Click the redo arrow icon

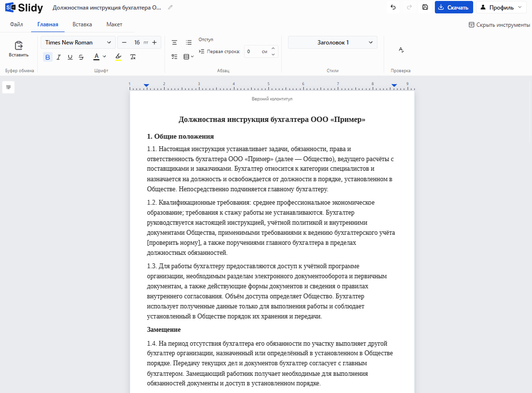pos(409,7)
